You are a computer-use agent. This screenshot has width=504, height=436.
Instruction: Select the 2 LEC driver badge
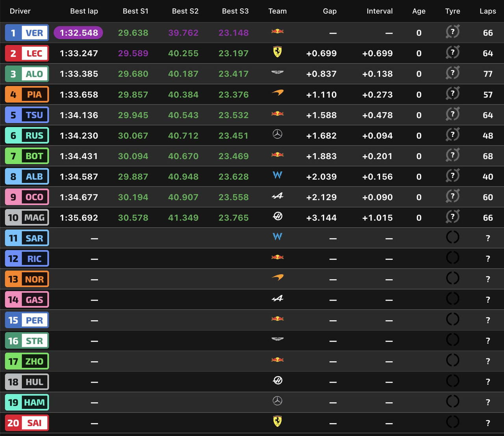pos(27,53)
